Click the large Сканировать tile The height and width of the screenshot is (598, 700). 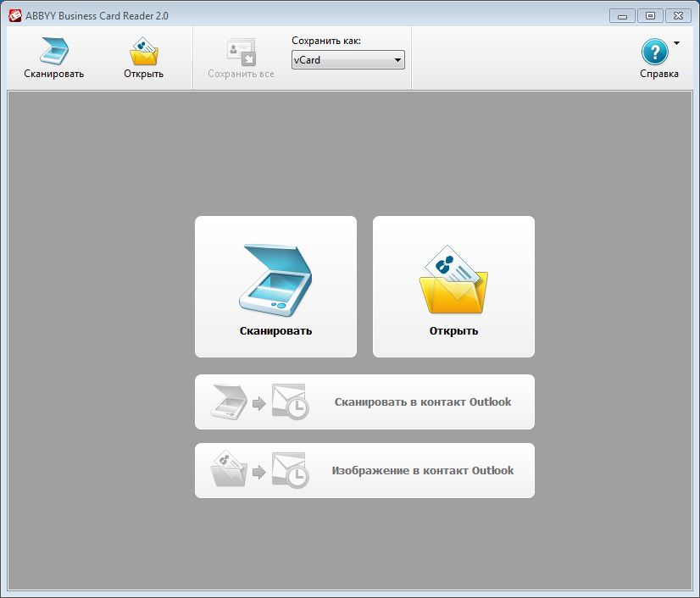[276, 286]
